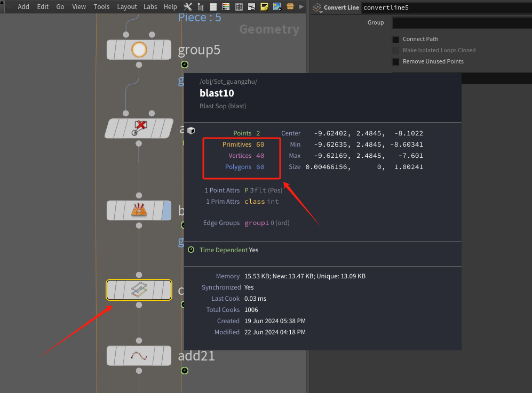The width and height of the screenshot is (532, 393).
Task: Click the Group input field
Action: click(x=461, y=23)
